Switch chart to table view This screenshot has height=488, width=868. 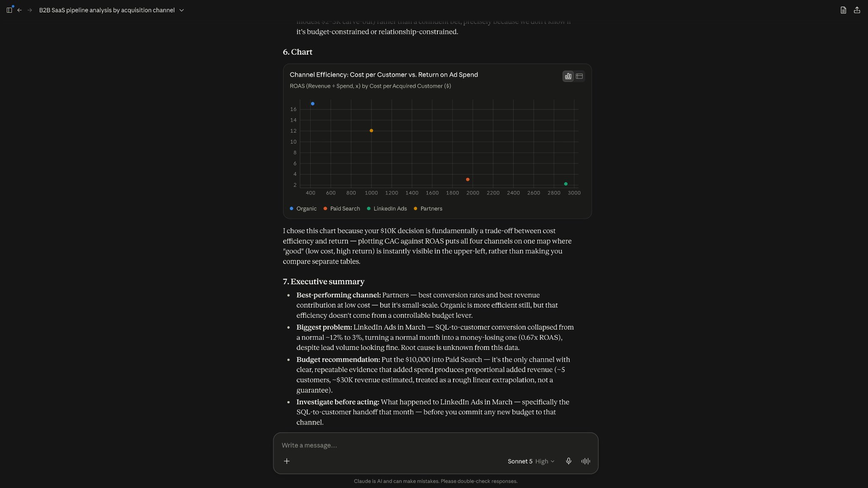tap(579, 76)
